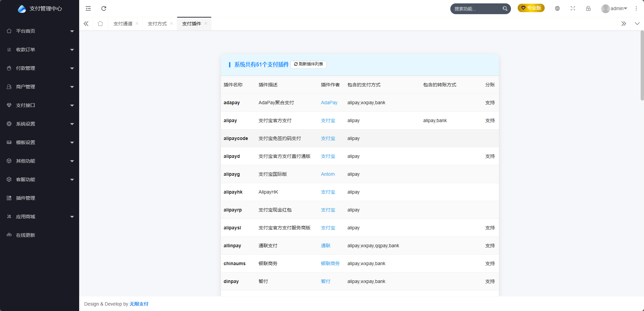644x311 pixels.
Task: Go to home tab icon
Action: click(x=100, y=24)
